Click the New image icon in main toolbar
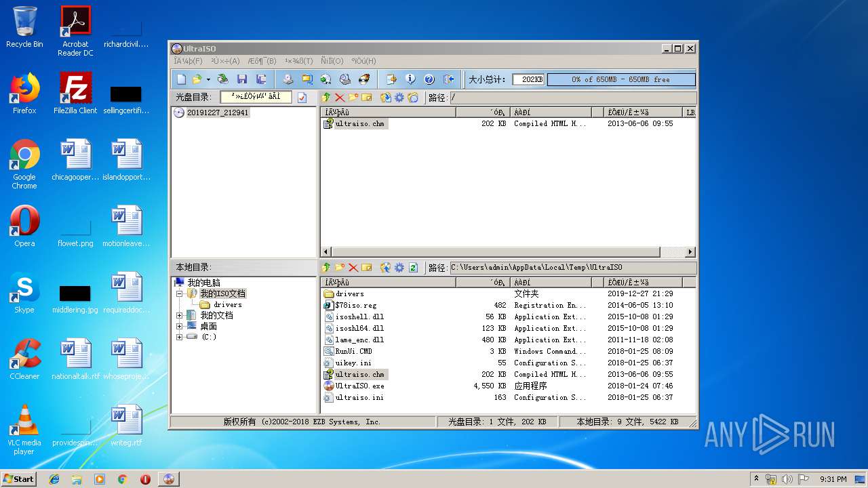 (181, 79)
